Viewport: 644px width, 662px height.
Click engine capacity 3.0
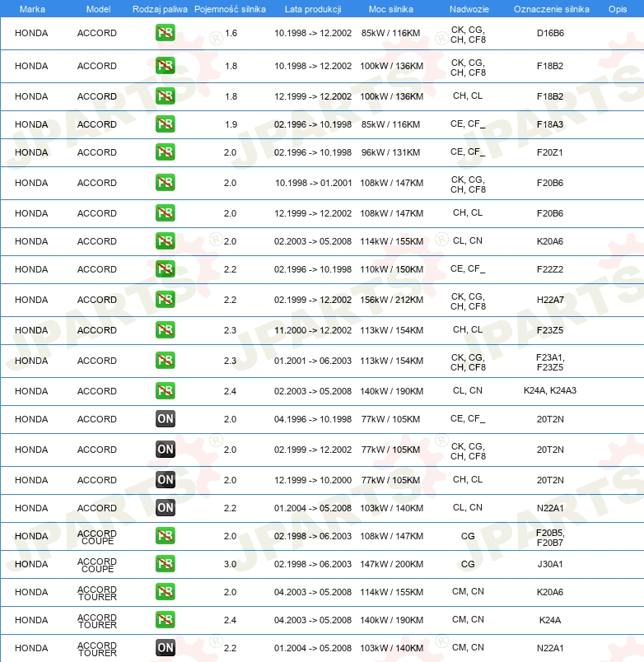point(230,564)
